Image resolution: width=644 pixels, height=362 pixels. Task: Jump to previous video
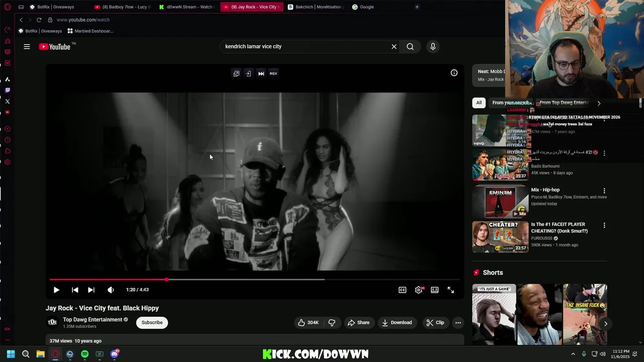coord(75,290)
